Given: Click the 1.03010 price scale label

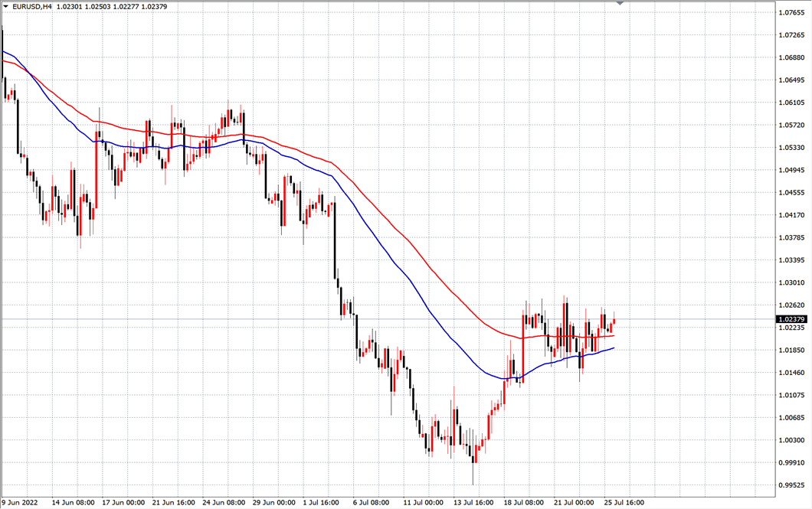Looking at the screenshot, I should [790, 282].
